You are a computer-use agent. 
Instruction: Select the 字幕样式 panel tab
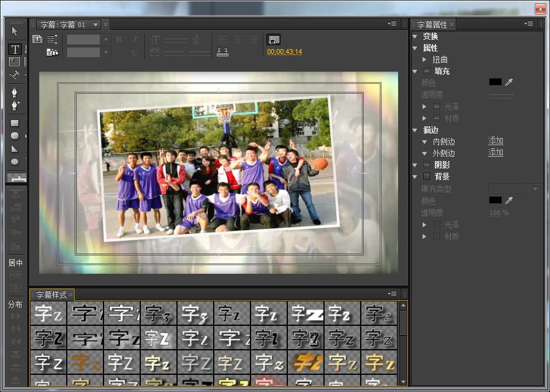pos(51,295)
